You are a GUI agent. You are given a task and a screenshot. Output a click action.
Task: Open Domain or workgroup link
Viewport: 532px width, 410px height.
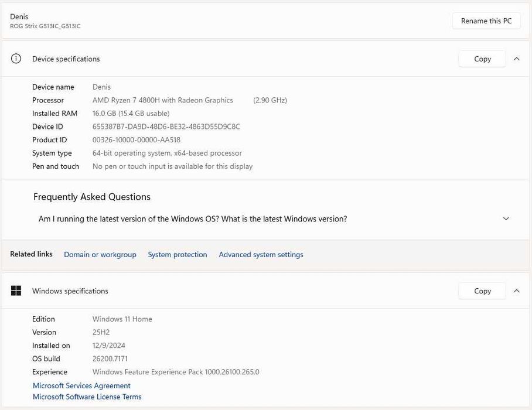(100, 255)
